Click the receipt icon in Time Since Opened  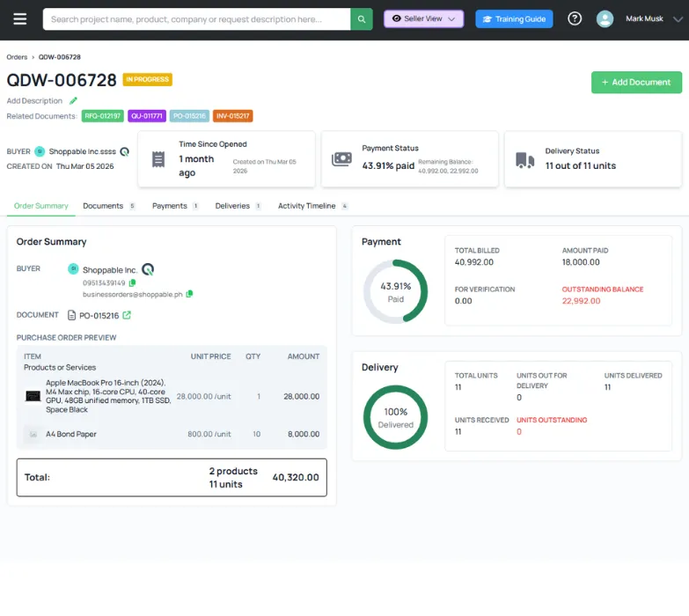pyautogui.click(x=158, y=159)
